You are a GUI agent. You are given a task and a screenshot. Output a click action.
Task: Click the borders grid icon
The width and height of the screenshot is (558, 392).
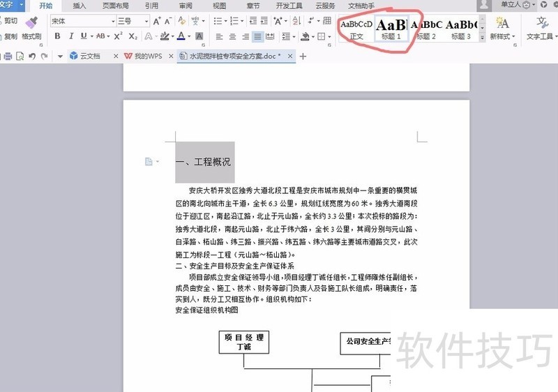point(322,36)
